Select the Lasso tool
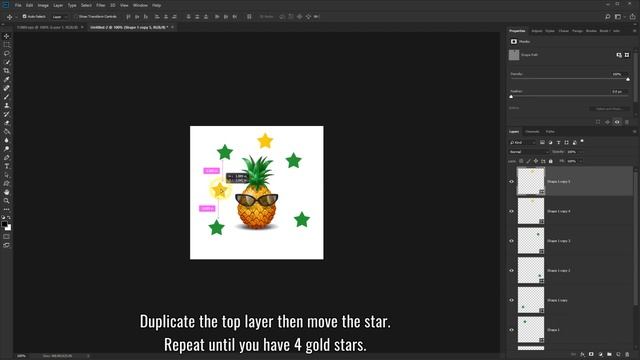Screen dimensions: 640x360 7,53
